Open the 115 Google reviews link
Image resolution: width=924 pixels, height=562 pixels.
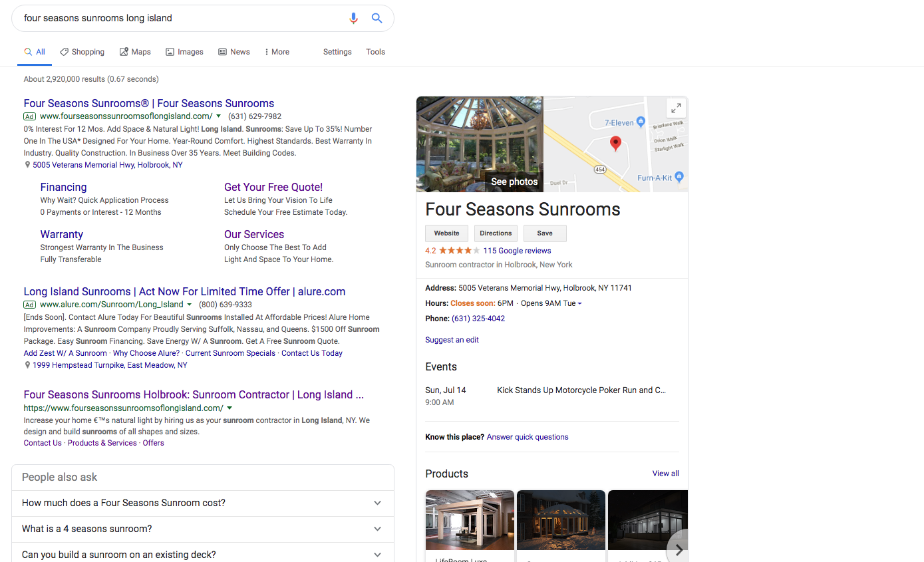click(x=517, y=251)
